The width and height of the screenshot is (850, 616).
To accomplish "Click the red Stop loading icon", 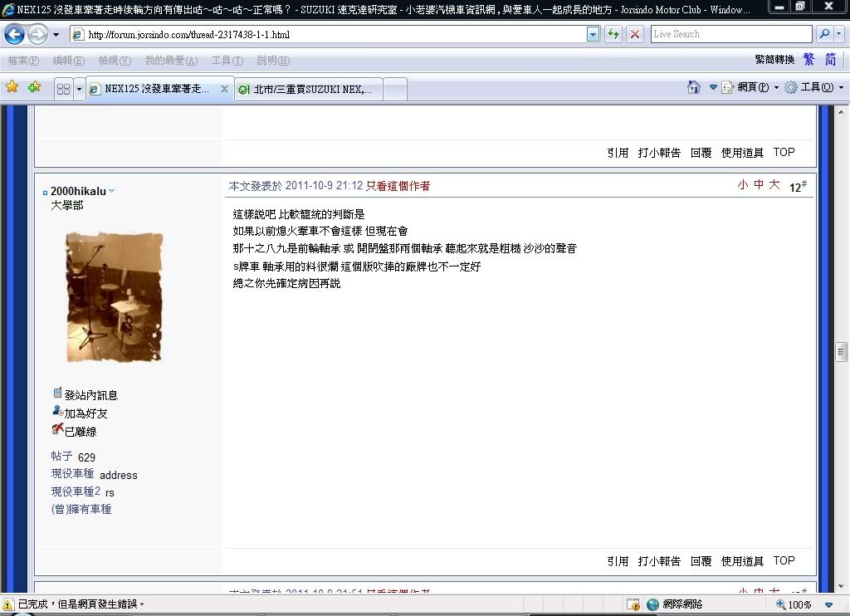I will coord(634,34).
